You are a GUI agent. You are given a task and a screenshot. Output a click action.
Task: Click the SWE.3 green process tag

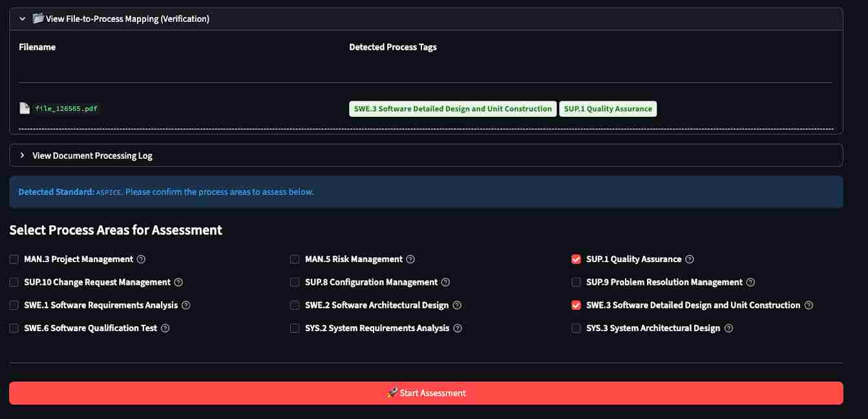coord(452,109)
